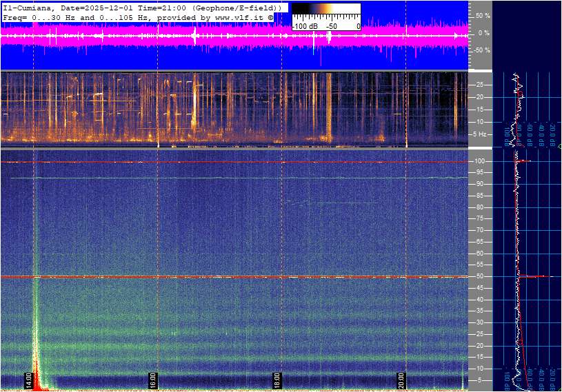Click the -100 dB label on color scale
This screenshot has height=392, width=562.
tap(305, 26)
